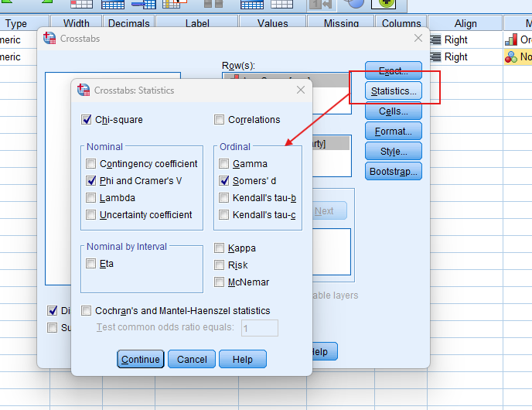Tick the Eta checkbox
The height and width of the screenshot is (410, 532).
(91, 264)
